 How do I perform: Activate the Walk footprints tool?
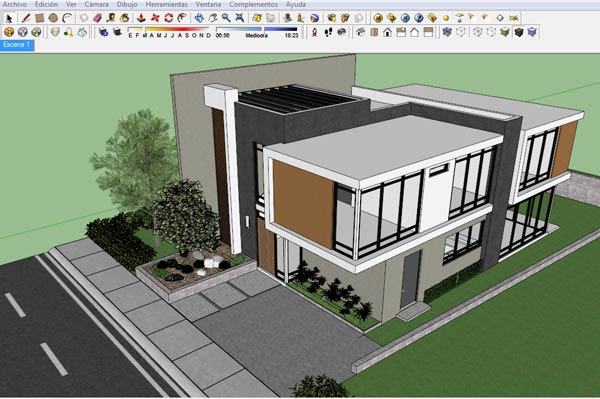point(328,33)
